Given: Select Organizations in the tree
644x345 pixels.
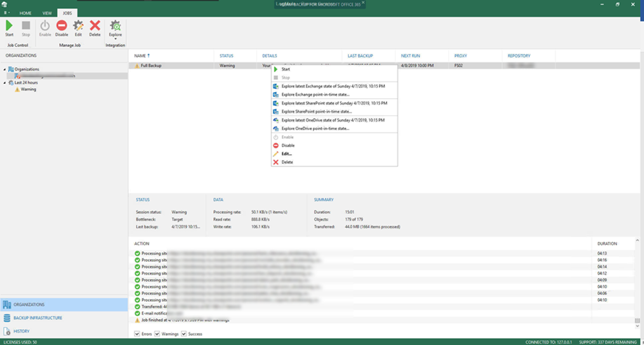Looking at the screenshot, I should [27, 69].
